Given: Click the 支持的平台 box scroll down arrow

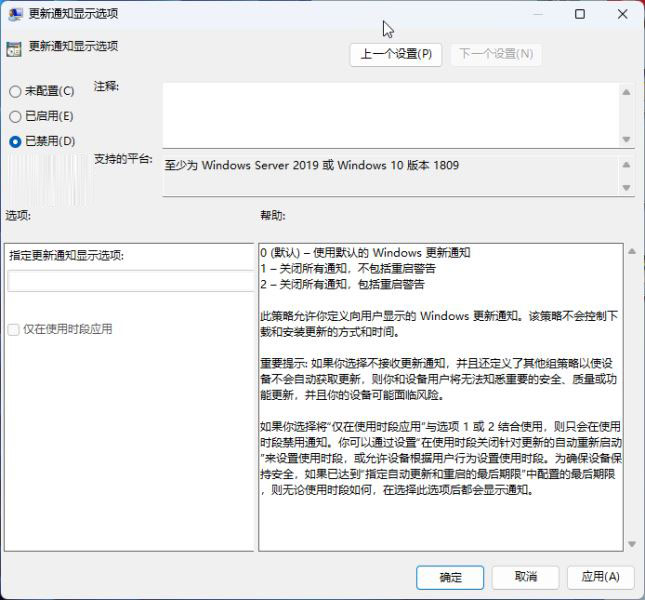Looking at the screenshot, I should (626, 188).
